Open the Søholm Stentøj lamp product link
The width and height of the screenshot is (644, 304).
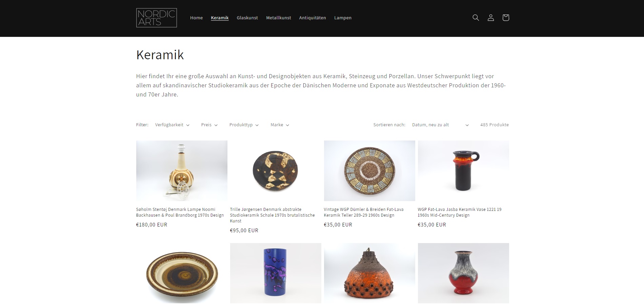coord(180,212)
